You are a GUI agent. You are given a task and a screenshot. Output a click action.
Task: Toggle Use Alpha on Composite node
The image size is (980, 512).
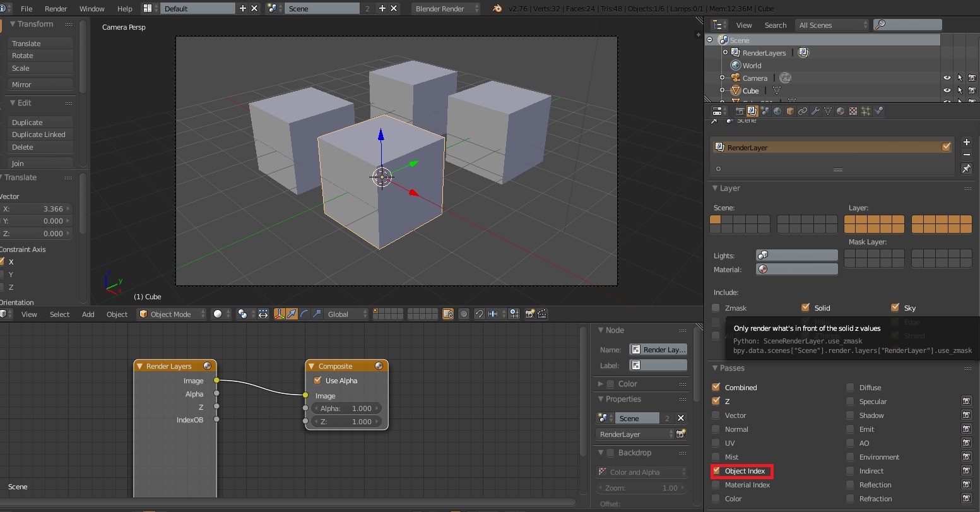pos(317,381)
